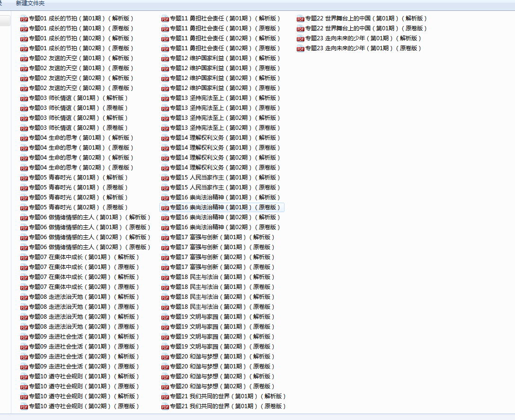
Task: Select file 专题05 青春时光（第01期）（解析版）
Action: coord(75,178)
